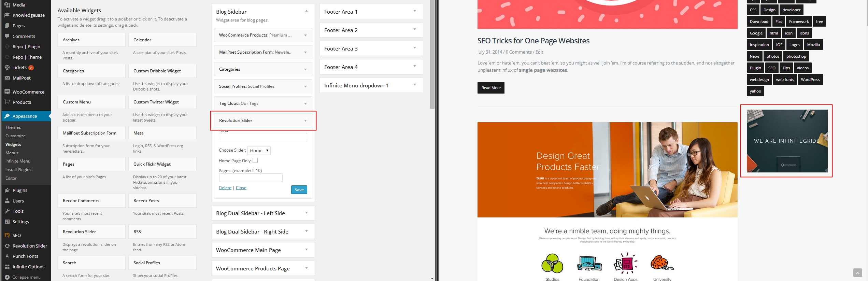The image size is (868, 281).
Task: Click the Collapse menu arrow icon
Action: [7, 277]
